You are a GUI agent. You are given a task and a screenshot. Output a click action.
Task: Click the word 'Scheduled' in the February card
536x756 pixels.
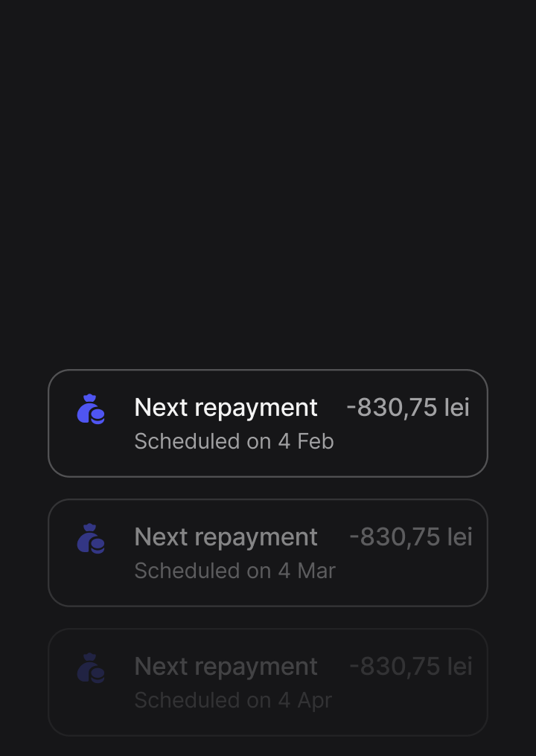click(x=188, y=441)
